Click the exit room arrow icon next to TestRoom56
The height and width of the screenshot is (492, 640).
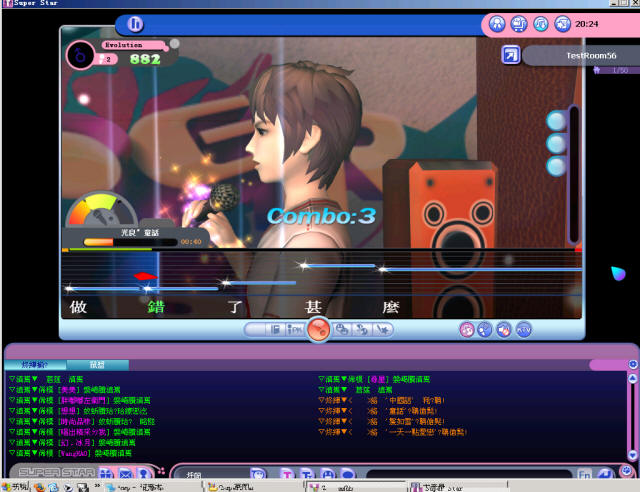point(511,55)
